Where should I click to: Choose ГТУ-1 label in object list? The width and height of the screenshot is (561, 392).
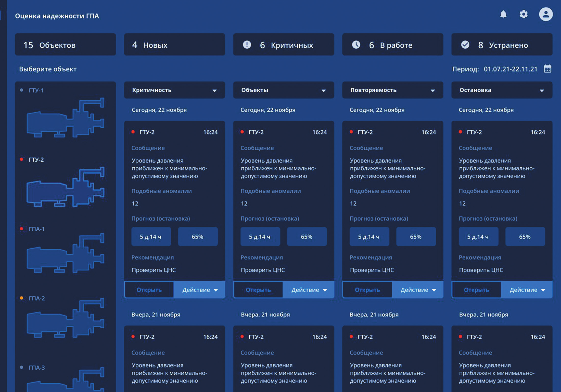(x=36, y=90)
